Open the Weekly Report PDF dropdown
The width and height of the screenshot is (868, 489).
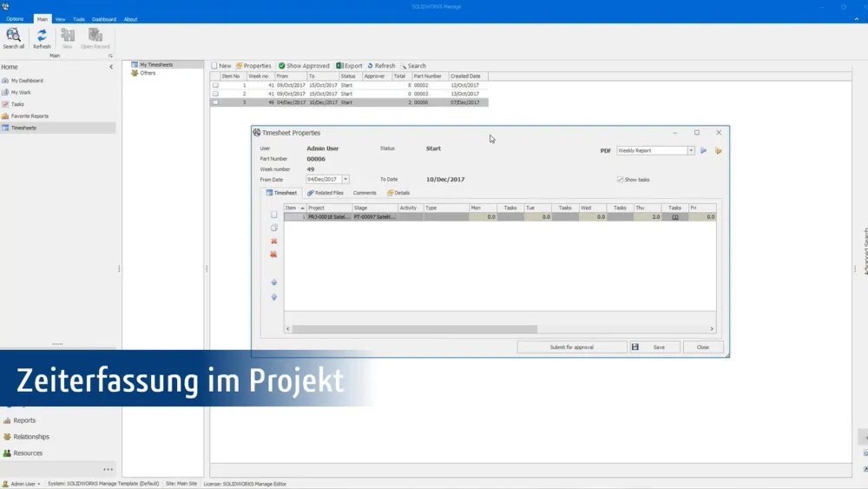pyautogui.click(x=691, y=150)
